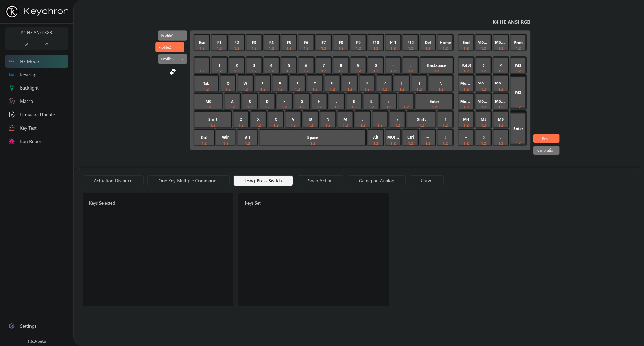Select the Backspace key on keyboard layout
The width and height of the screenshot is (644, 346).
[x=436, y=65]
